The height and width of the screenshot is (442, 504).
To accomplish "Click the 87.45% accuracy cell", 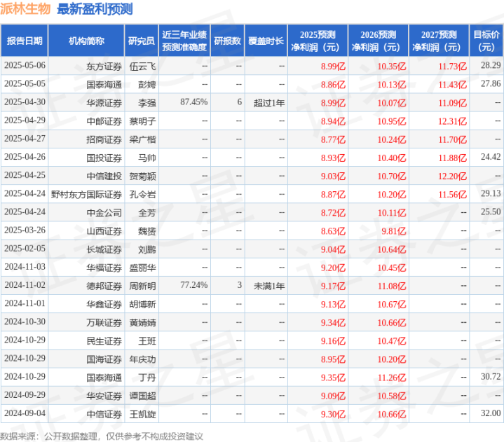I will pos(194,102).
